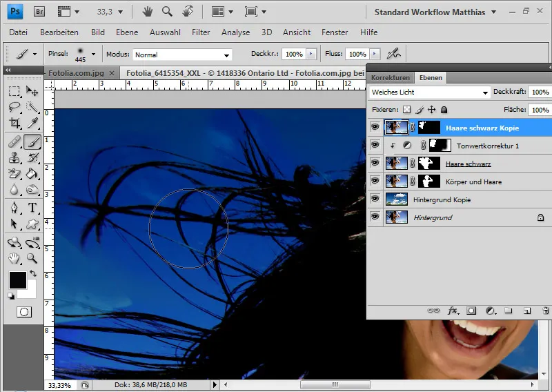Image resolution: width=552 pixels, height=392 pixels.
Task: Open the Fluss flow slider arrow
Action: 375,54
